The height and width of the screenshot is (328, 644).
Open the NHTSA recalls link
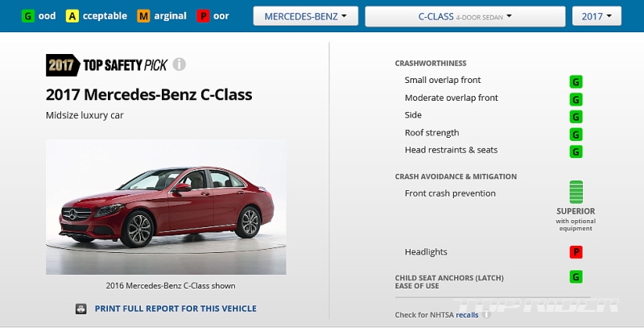[467, 315]
